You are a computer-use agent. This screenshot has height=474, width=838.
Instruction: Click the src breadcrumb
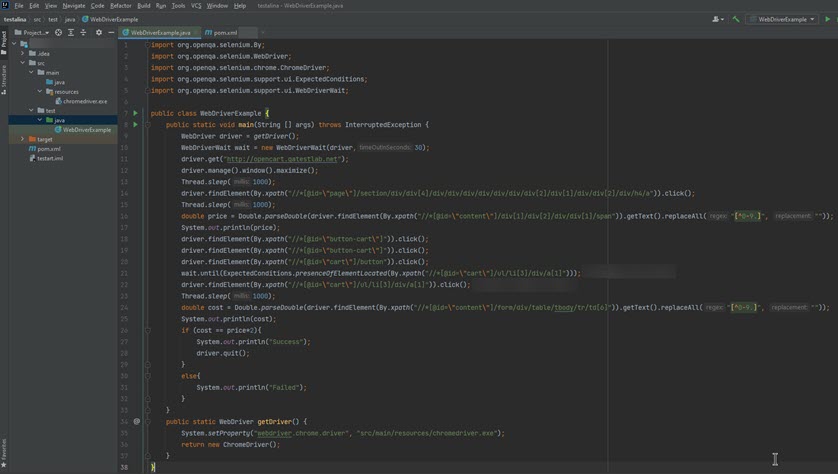coord(37,19)
